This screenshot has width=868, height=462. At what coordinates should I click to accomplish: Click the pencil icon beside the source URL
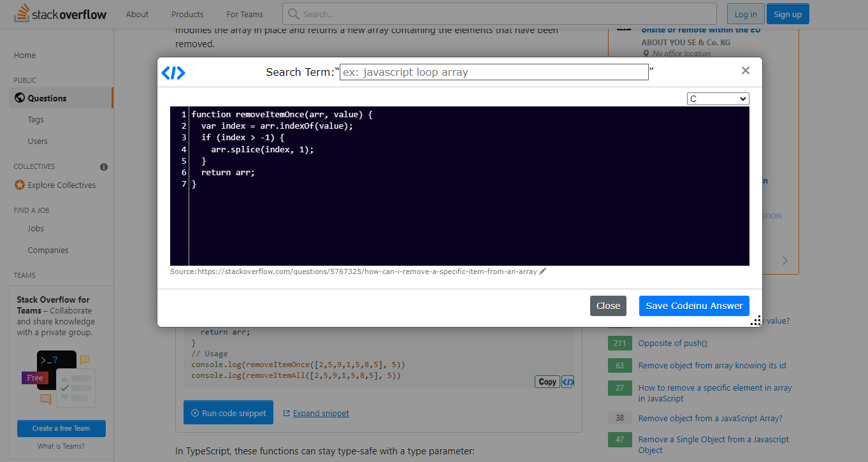click(543, 271)
